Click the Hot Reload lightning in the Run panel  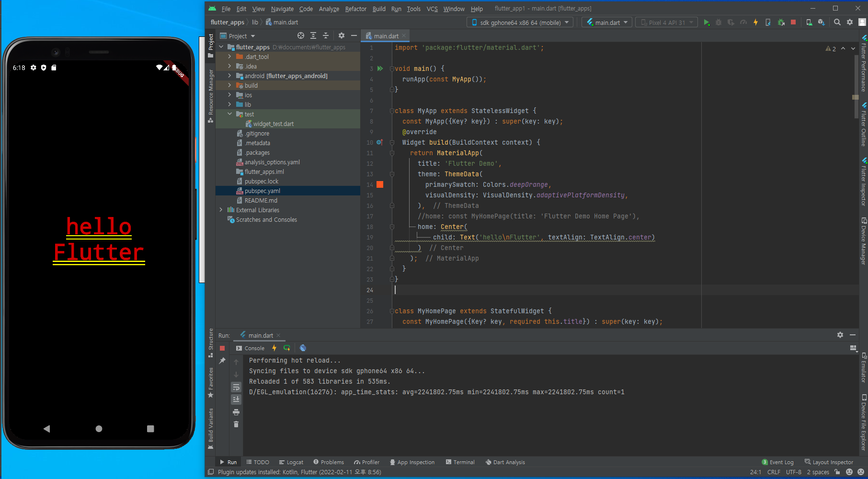point(274,348)
